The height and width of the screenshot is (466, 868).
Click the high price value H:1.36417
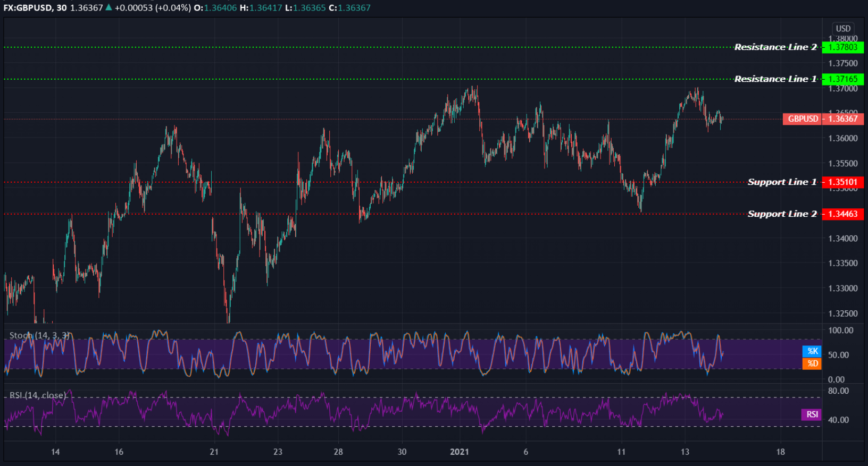point(261,7)
